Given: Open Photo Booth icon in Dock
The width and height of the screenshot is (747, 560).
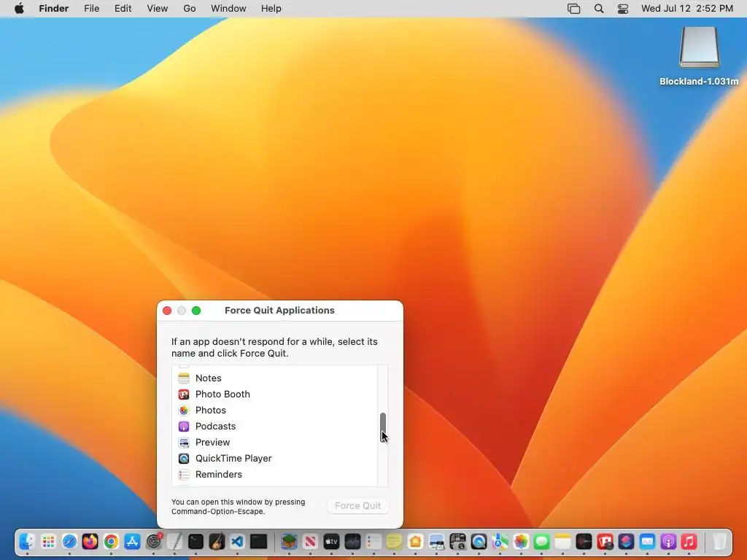Looking at the screenshot, I should 605,542.
